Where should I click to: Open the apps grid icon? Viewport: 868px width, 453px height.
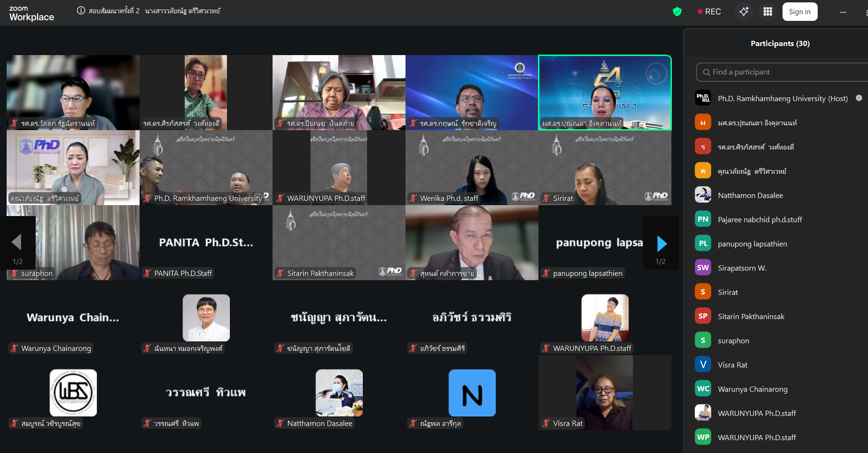pos(767,12)
